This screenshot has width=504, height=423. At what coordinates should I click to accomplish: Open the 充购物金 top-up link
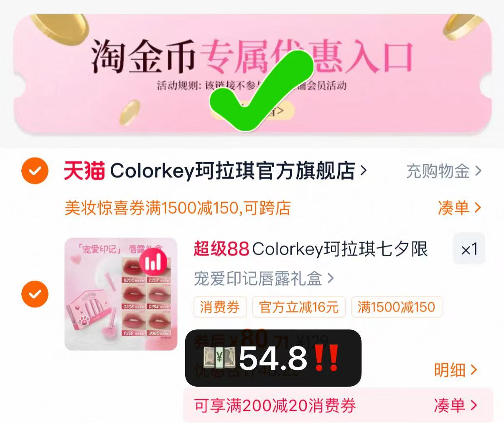[x=444, y=171]
